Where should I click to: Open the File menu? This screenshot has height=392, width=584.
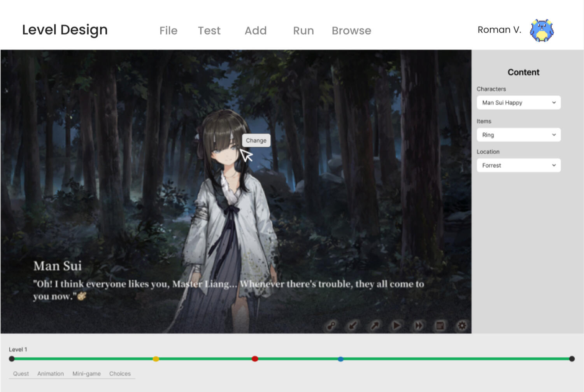(168, 31)
